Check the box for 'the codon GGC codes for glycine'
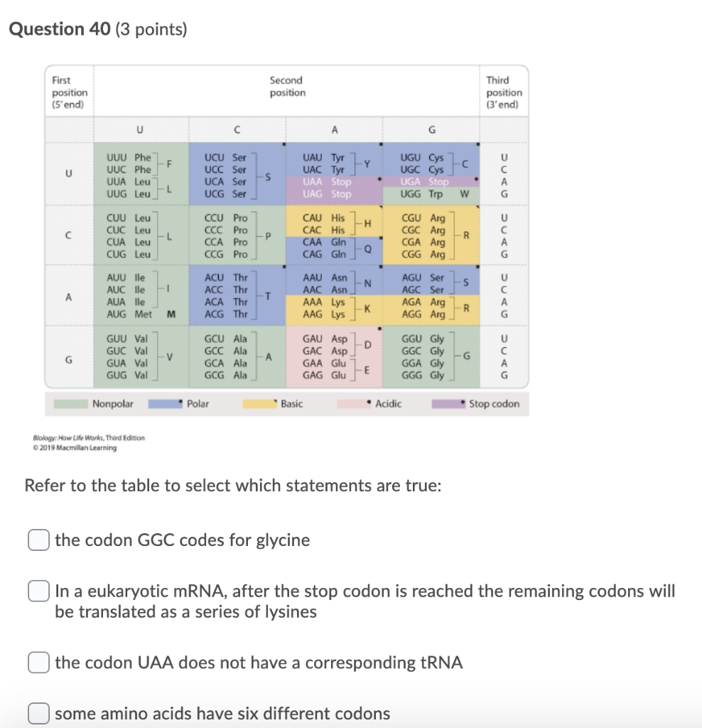The width and height of the screenshot is (702, 728). pyautogui.click(x=39, y=540)
